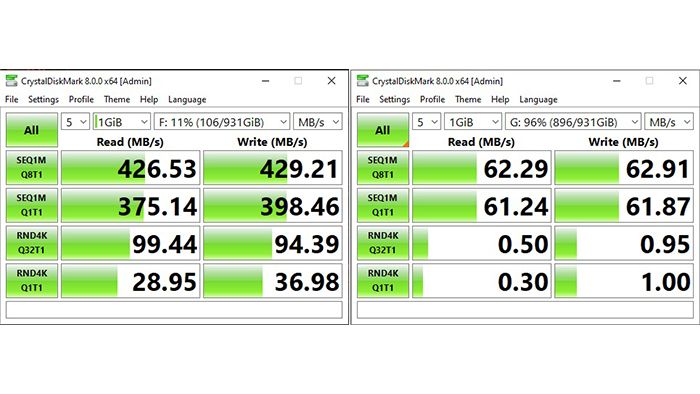This screenshot has height=394, width=700.
Task: Open the 1GiB test size dropdown in left window
Action: (x=121, y=122)
